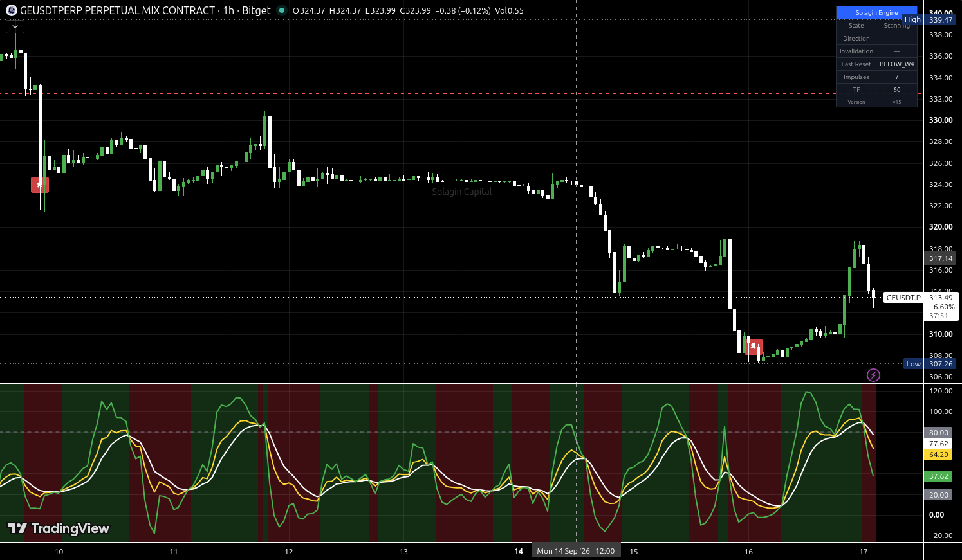Screen dimensions: 962x560
Task: Open symbol search via GEUSDTPERP PERPETUAL MIX CONTRACT title
Action: (118, 10)
